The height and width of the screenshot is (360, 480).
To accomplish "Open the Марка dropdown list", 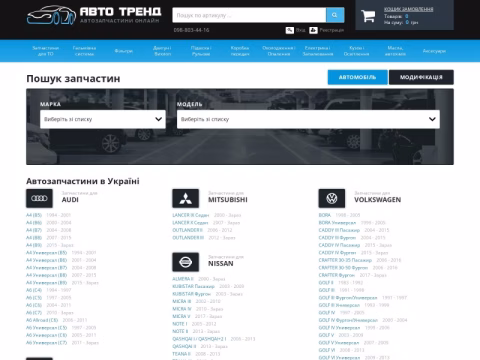I will (x=103, y=119).
